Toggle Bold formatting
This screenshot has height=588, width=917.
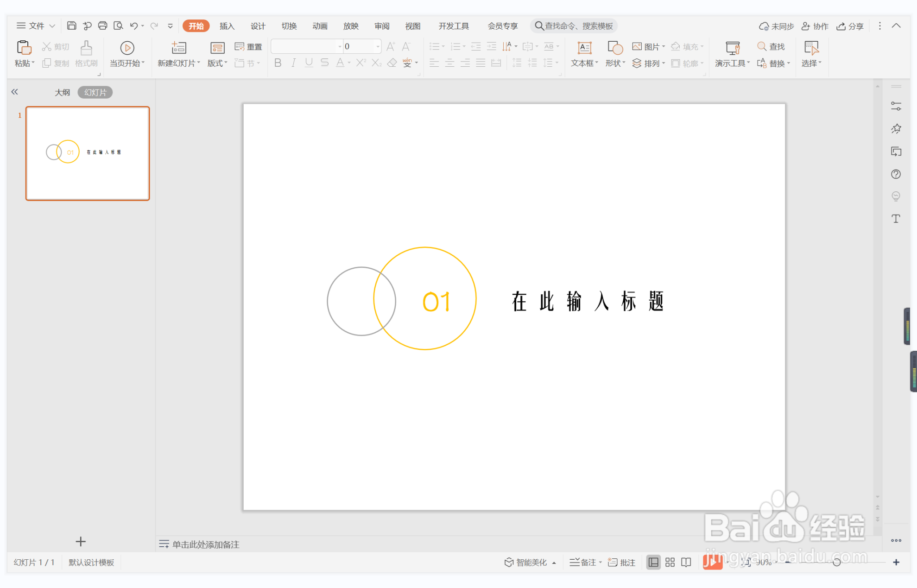coord(278,63)
